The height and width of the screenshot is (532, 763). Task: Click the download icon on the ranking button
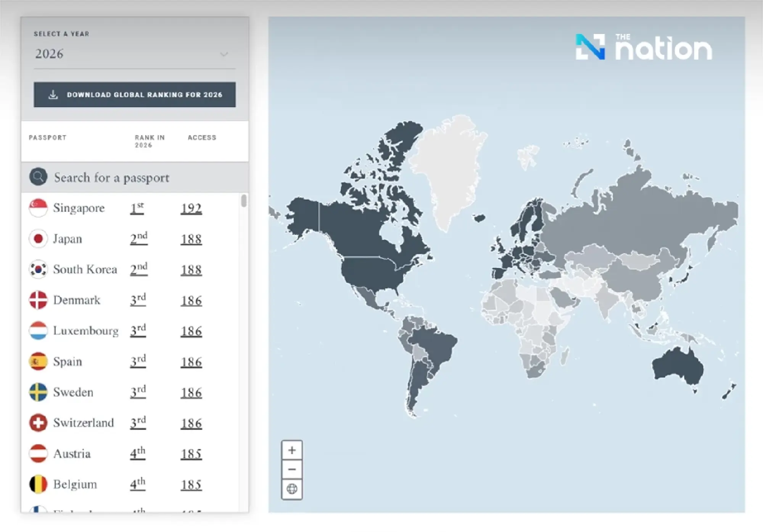(53, 95)
